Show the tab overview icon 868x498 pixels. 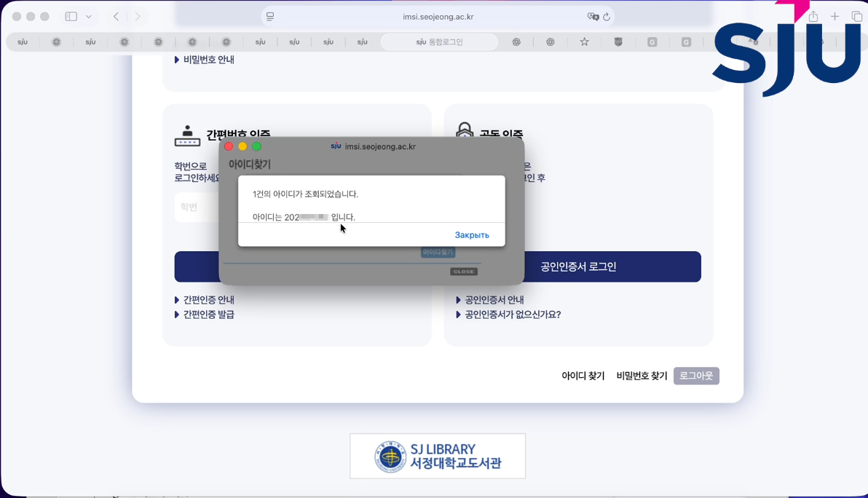point(856,17)
